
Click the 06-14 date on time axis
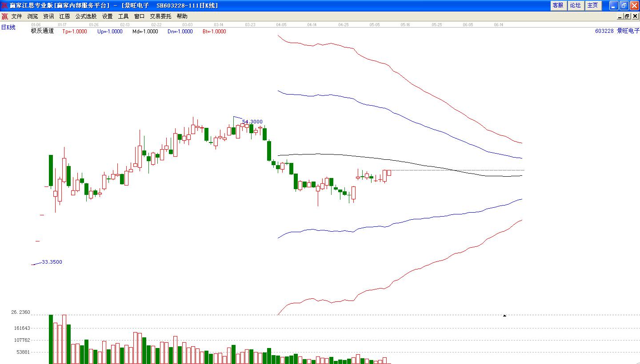(x=499, y=25)
